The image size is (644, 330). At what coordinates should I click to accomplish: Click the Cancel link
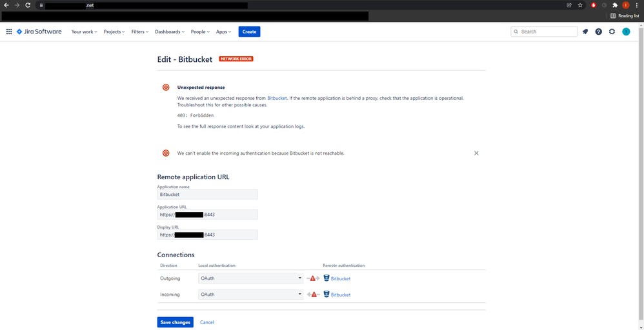[207, 322]
